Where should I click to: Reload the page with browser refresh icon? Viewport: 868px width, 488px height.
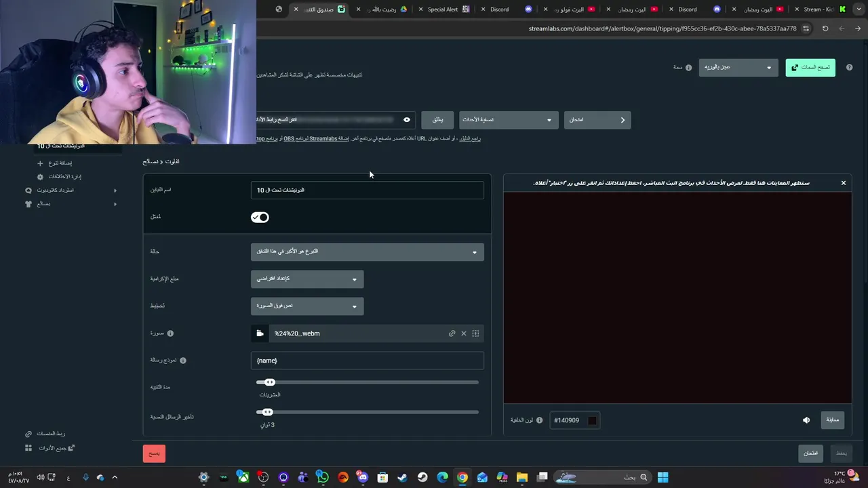[825, 28]
